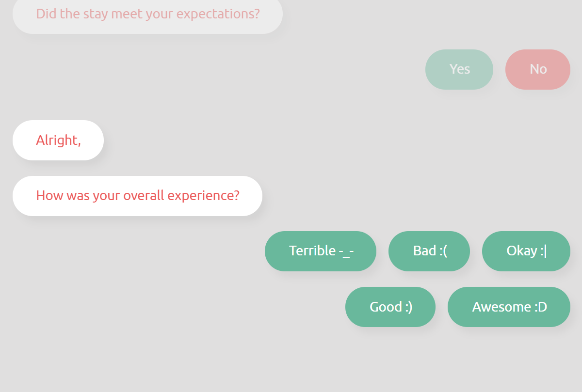Select the faded expectations question at top

(147, 14)
